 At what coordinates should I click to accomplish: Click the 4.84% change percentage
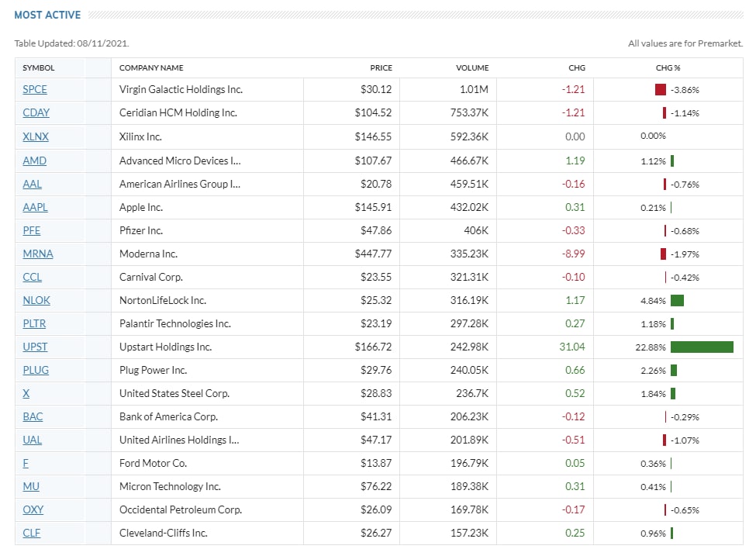click(653, 301)
